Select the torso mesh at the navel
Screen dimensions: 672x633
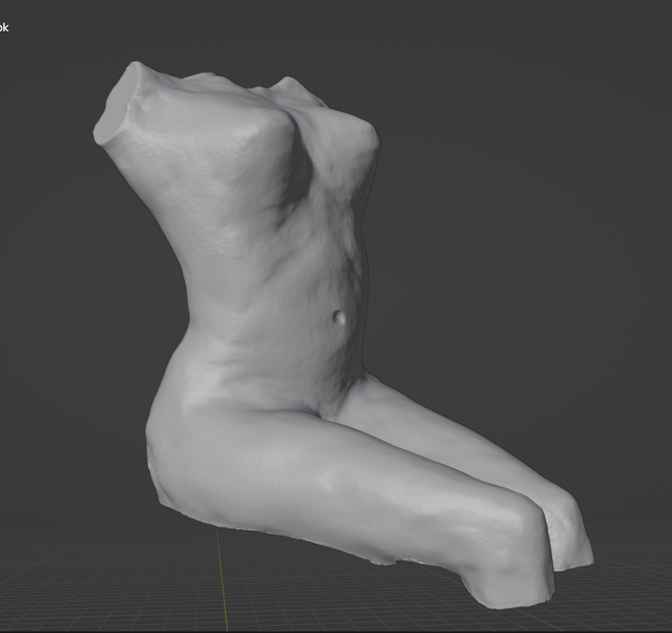pos(340,319)
